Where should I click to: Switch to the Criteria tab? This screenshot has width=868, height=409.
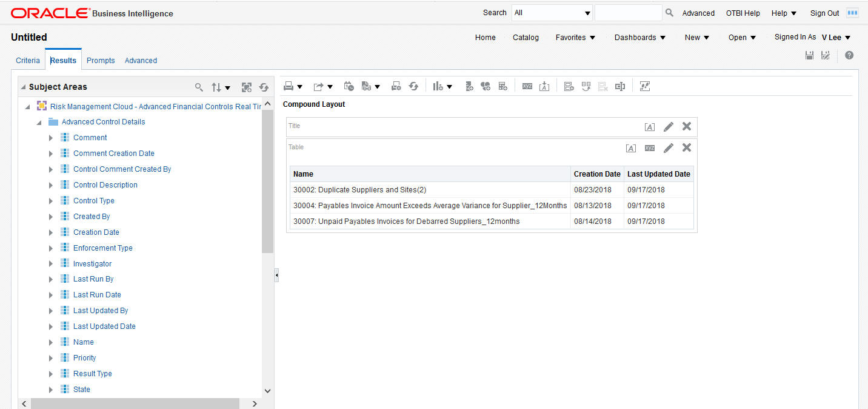28,60
